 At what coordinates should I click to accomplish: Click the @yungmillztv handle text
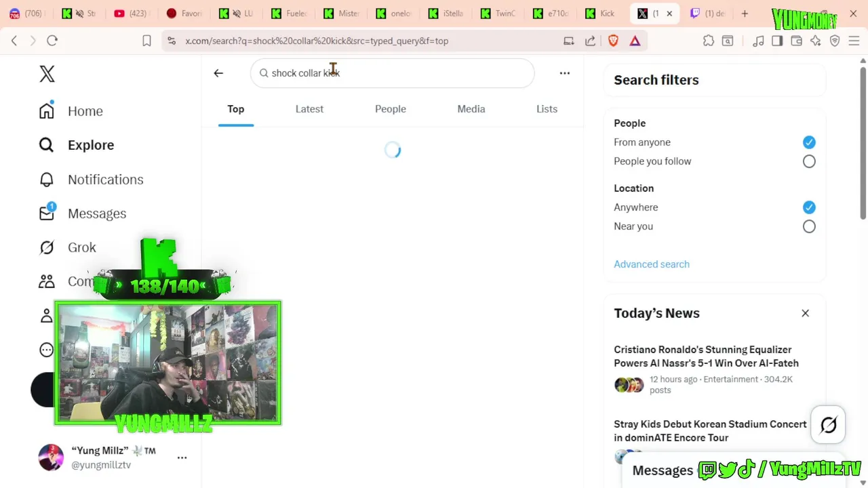click(x=101, y=465)
